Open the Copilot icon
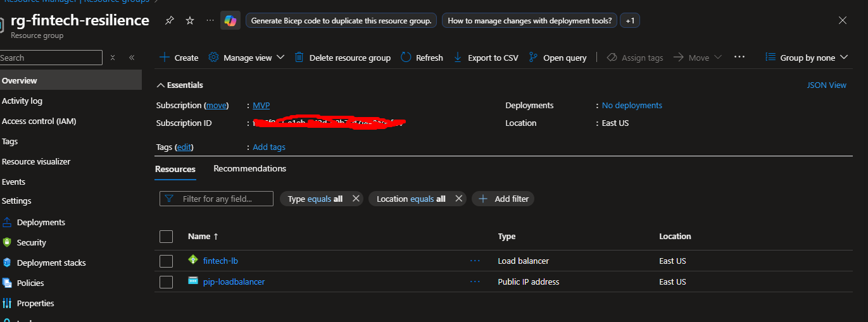Viewport: 868px width, 322px height. click(230, 21)
